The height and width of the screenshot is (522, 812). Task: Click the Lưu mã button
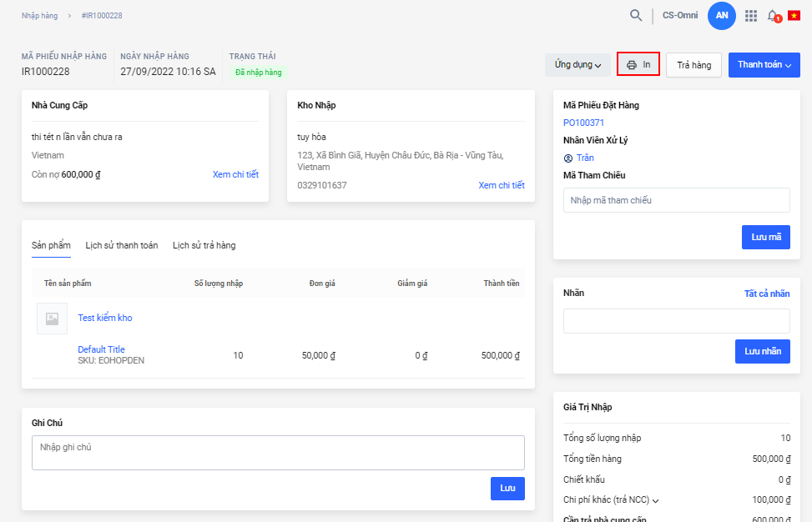click(765, 237)
